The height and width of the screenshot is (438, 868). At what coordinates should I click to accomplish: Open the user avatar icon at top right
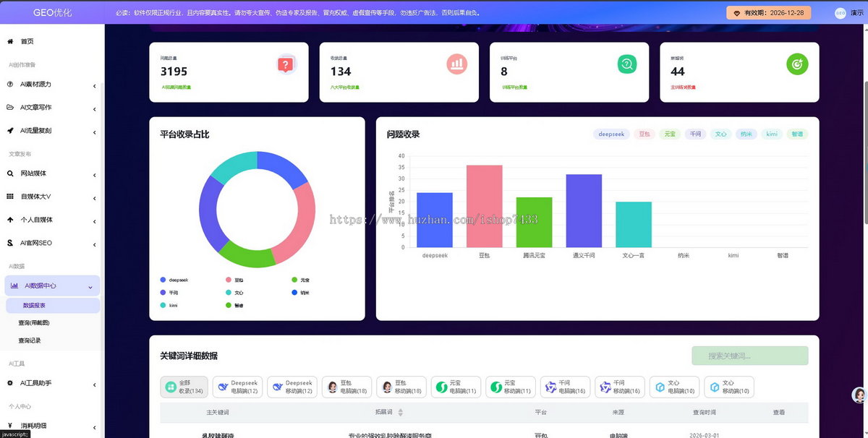(x=840, y=13)
